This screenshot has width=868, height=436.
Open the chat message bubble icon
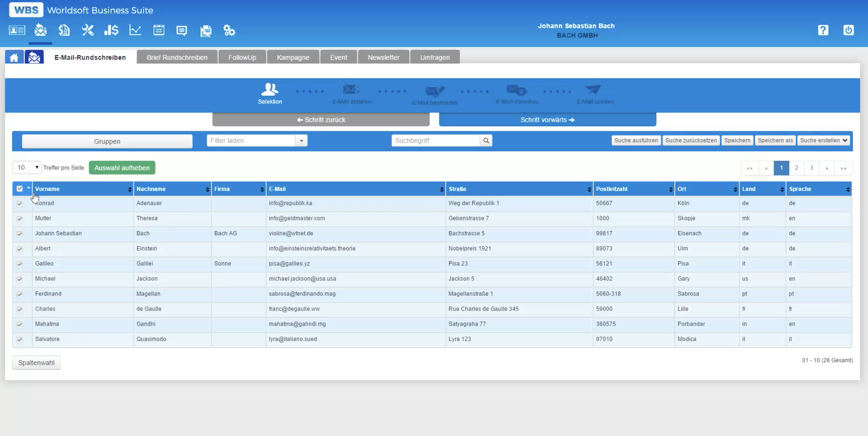[x=182, y=31]
